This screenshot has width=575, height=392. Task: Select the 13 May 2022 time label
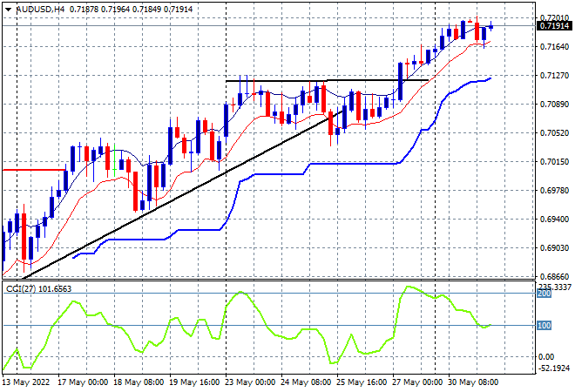point(26,382)
